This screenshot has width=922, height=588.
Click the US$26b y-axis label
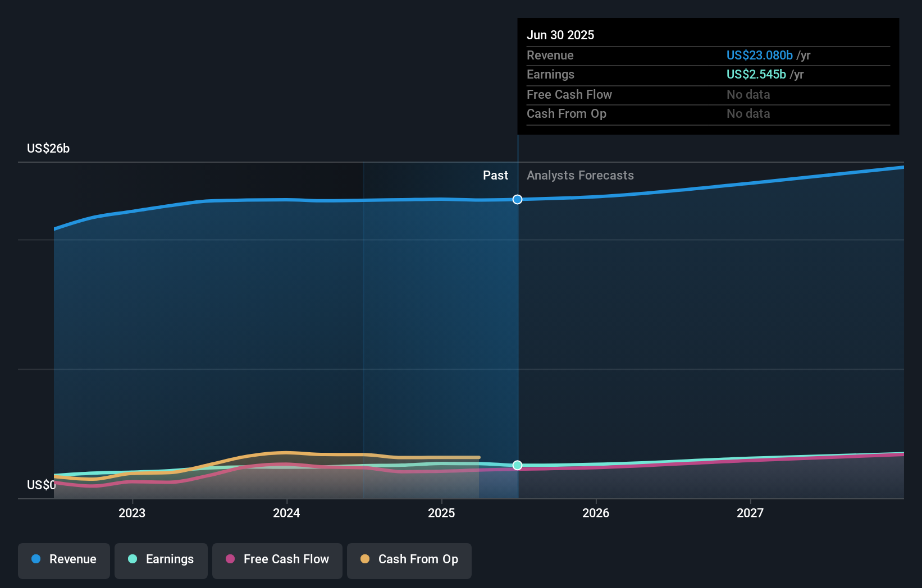[48, 148]
